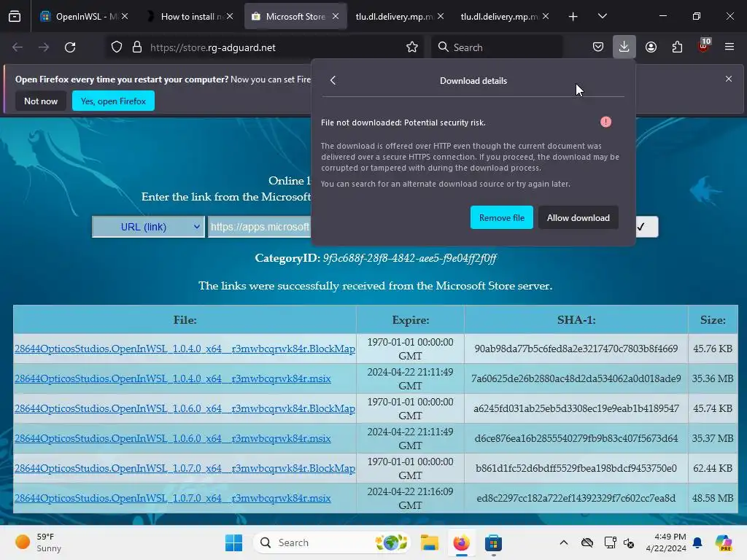Image resolution: width=747 pixels, height=560 pixels.
Task: Open a new tab with plus button
Action: click(x=573, y=17)
